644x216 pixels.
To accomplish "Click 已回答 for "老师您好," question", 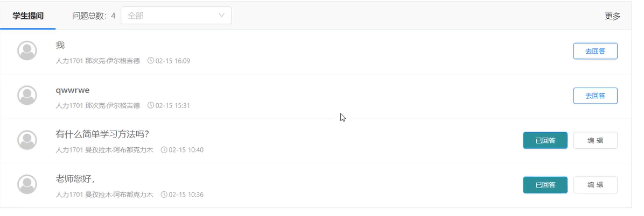I will click(x=545, y=185).
